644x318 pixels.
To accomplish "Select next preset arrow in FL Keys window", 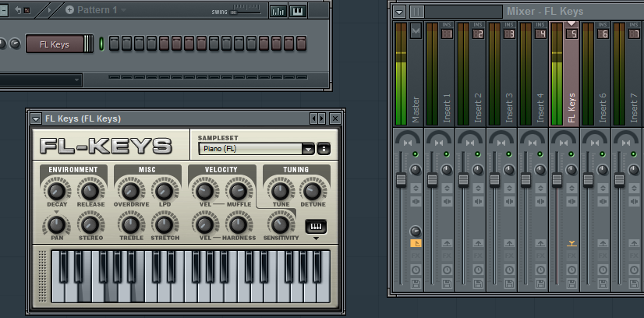I will (x=321, y=118).
